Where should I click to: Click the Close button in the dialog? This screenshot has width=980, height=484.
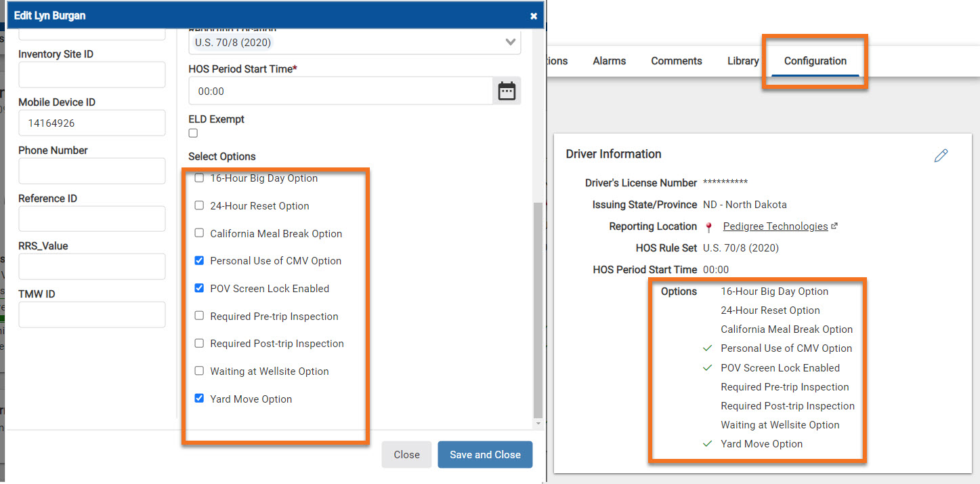pos(406,455)
